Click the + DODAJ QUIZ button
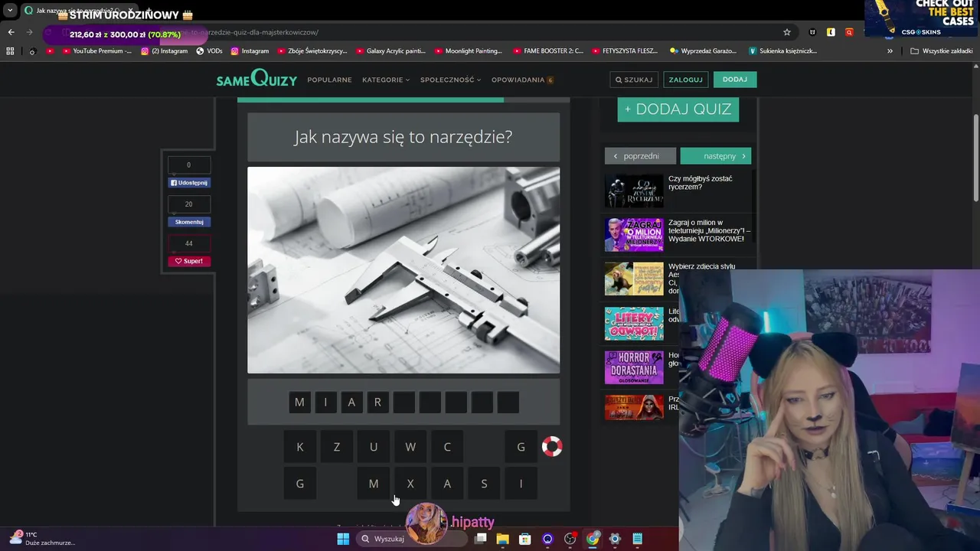Image resolution: width=980 pixels, height=551 pixels. click(x=678, y=109)
